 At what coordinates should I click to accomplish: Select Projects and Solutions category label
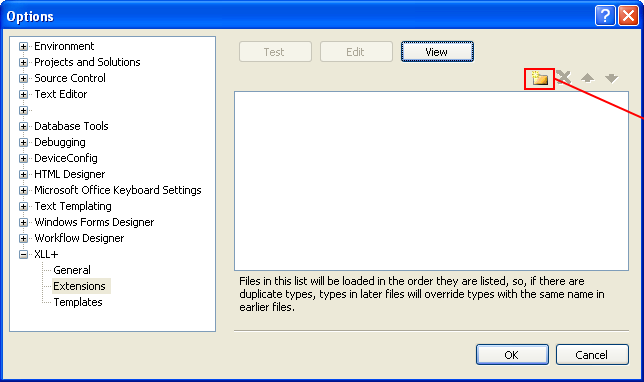tap(87, 62)
